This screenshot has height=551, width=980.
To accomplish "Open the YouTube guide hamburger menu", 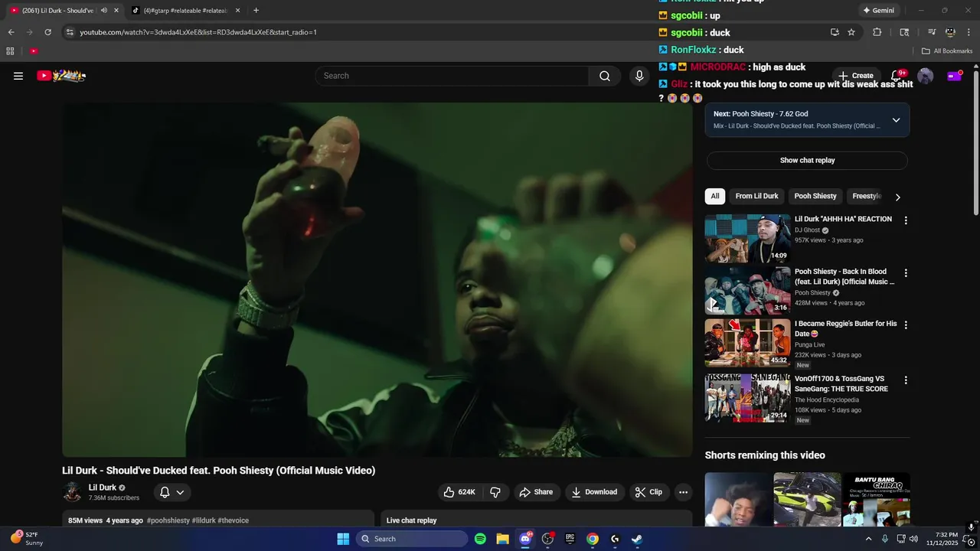I will [18, 76].
